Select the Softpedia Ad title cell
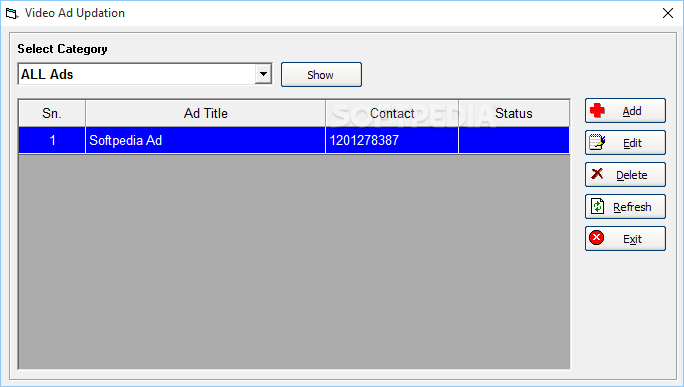684x387 pixels. [205, 140]
